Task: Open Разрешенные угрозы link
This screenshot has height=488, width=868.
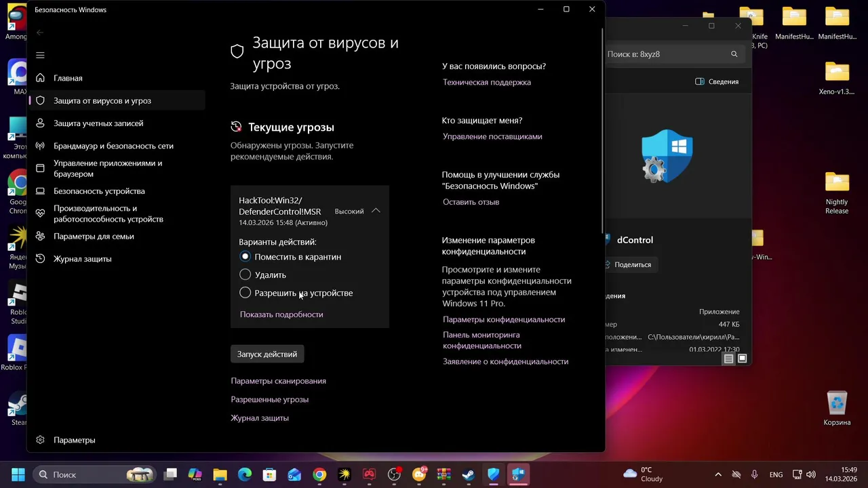Action: pos(269,399)
